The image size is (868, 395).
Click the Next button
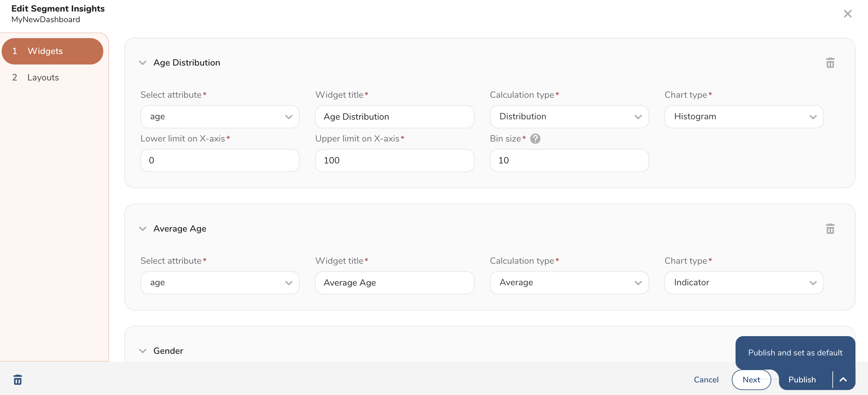pyautogui.click(x=751, y=380)
